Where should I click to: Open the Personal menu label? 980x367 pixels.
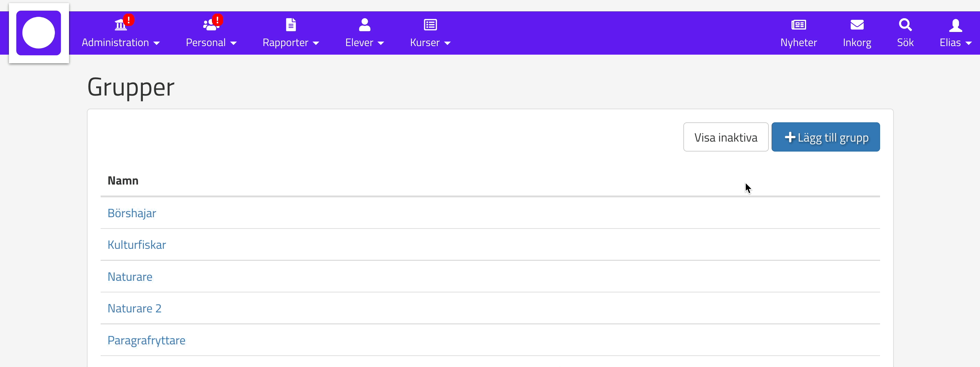[x=205, y=43]
